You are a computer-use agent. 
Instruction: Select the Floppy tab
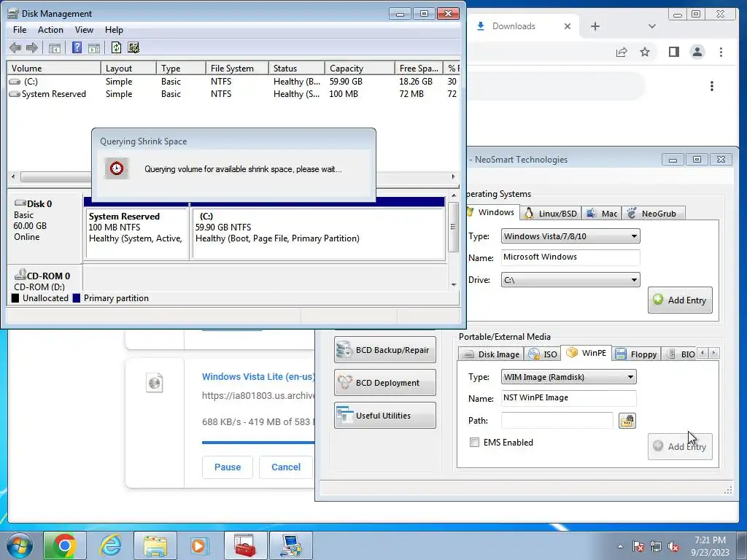click(636, 354)
